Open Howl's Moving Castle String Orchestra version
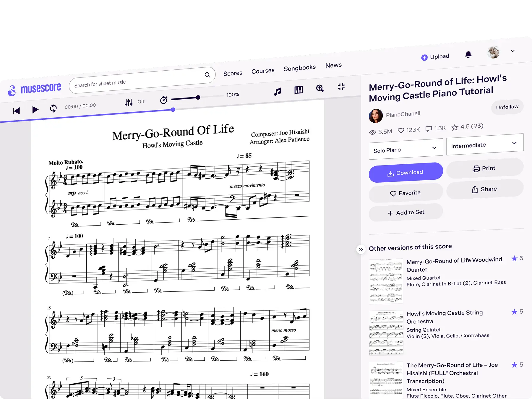The image size is (532, 399). click(445, 317)
